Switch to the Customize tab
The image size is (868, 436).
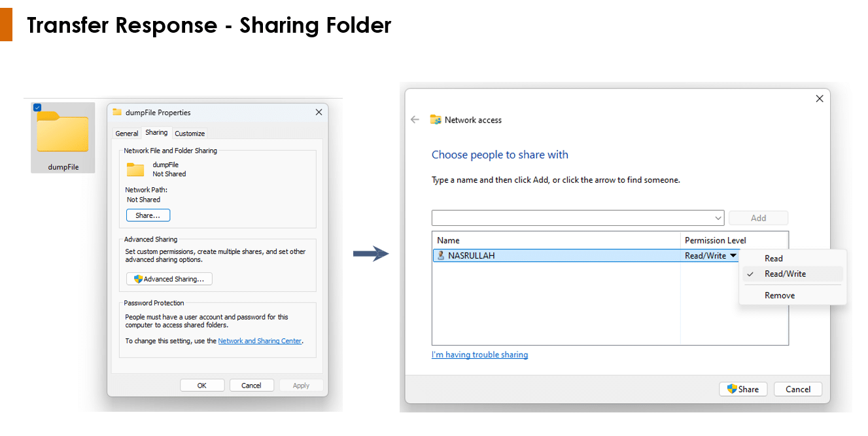point(190,133)
